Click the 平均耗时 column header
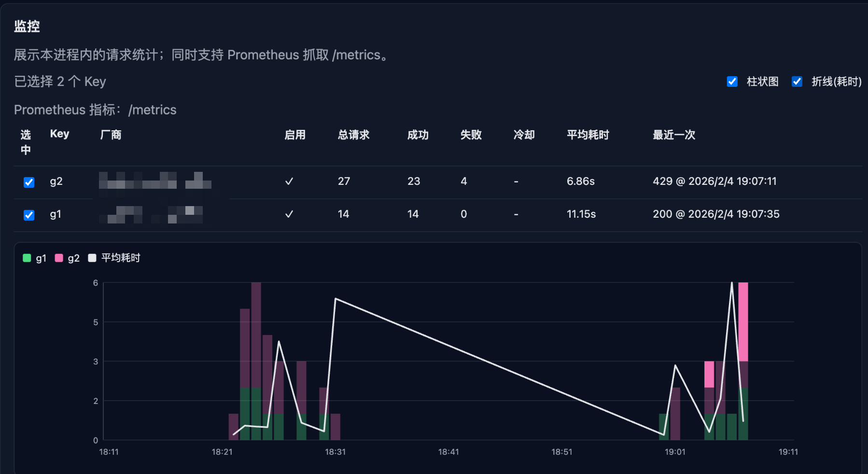The image size is (868, 474). click(588, 135)
